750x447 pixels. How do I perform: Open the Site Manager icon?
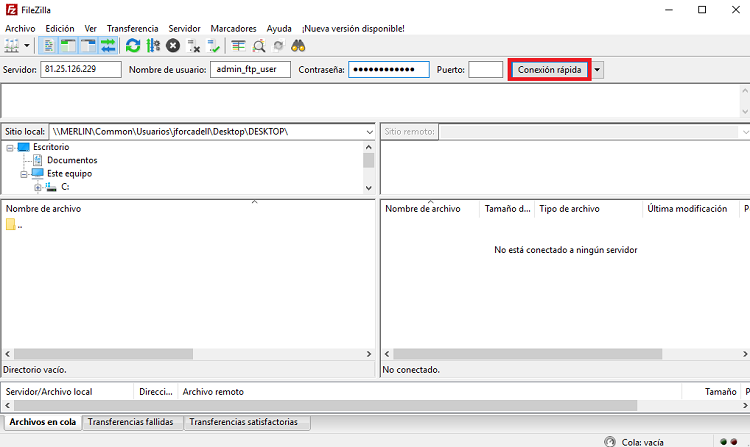tap(11, 46)
